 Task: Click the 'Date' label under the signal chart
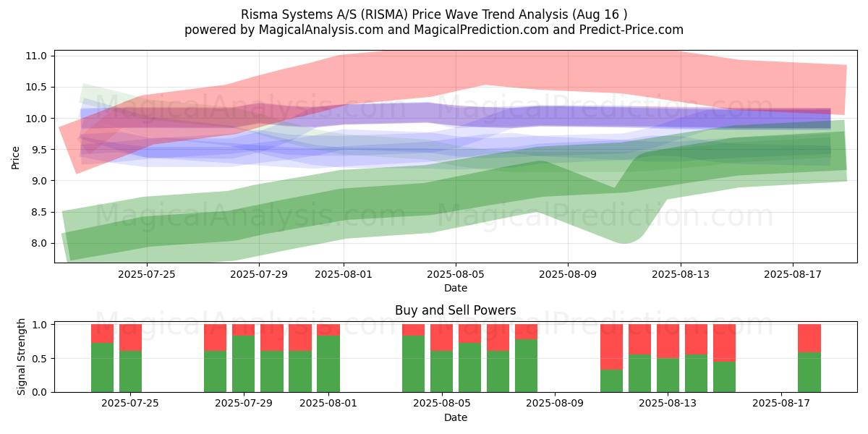456,417
